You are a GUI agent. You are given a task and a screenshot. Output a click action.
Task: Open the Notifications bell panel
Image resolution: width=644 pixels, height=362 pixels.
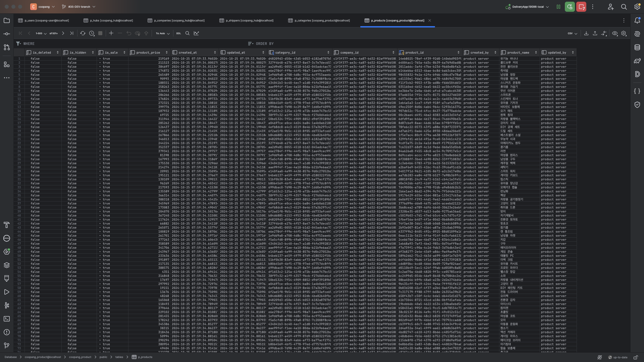(637, 20)
